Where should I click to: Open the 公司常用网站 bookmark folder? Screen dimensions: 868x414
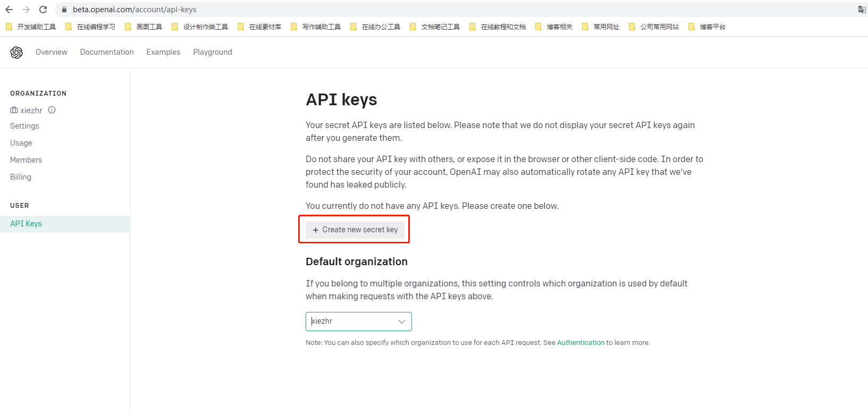654,27
